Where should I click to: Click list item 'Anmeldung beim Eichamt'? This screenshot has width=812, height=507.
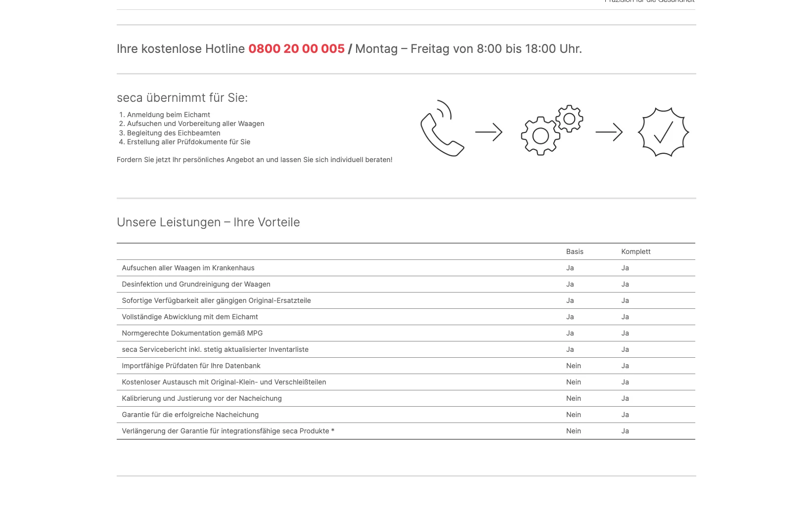point(169,115)
